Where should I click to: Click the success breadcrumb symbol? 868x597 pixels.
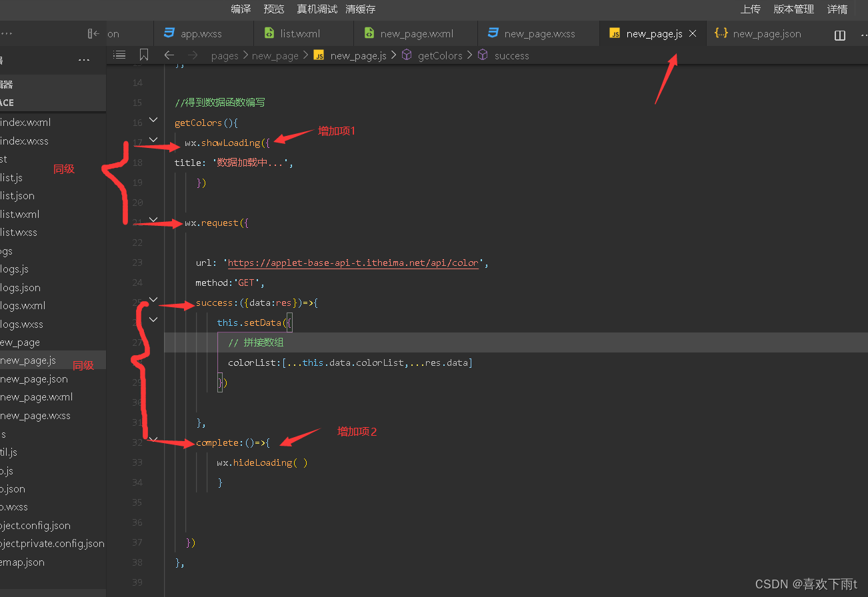pos(504,56)
